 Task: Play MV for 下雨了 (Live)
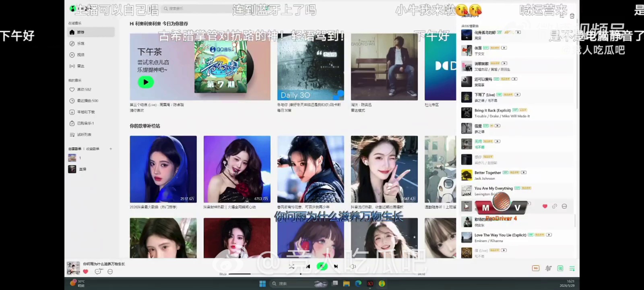(518, 95)
